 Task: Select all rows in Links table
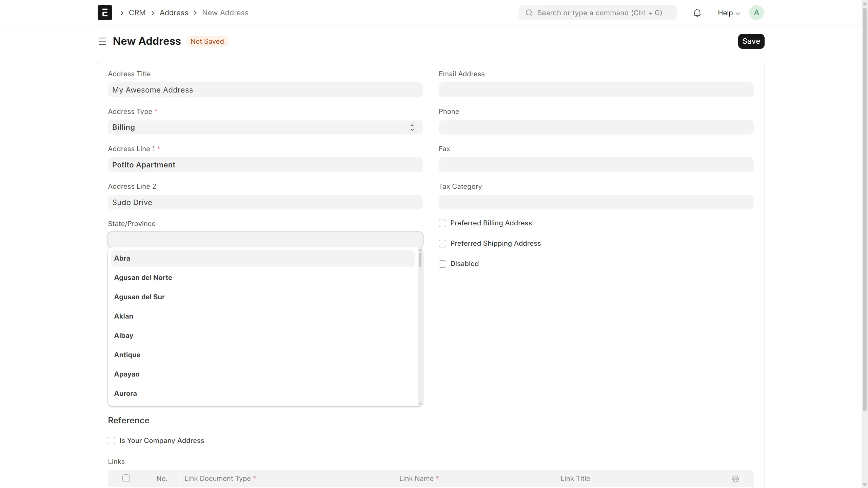[x=126, y=478]
